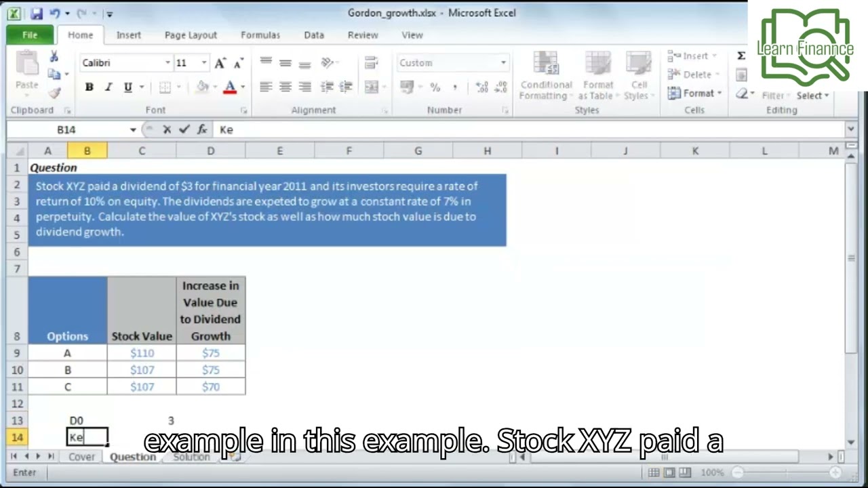This screenshot has height=488, width=868.
Task: Open Find & Select menu
Action: click(x=812, y=96)
